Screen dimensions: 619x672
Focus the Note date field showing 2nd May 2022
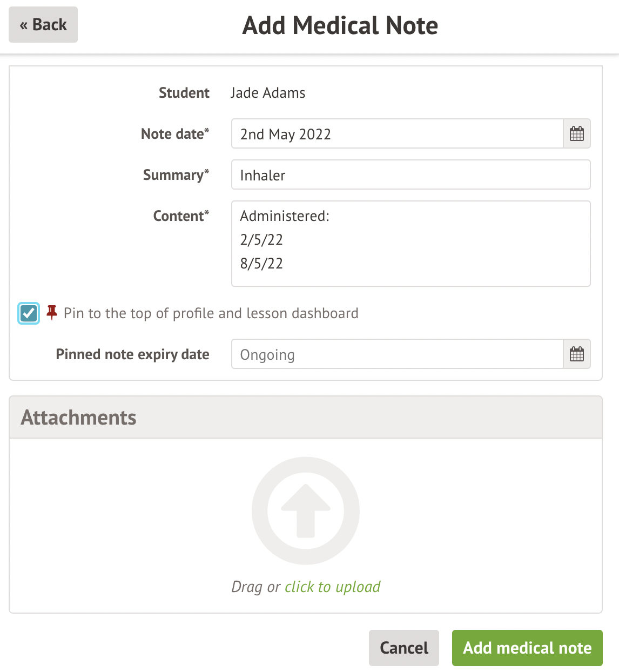coord(397,134)
